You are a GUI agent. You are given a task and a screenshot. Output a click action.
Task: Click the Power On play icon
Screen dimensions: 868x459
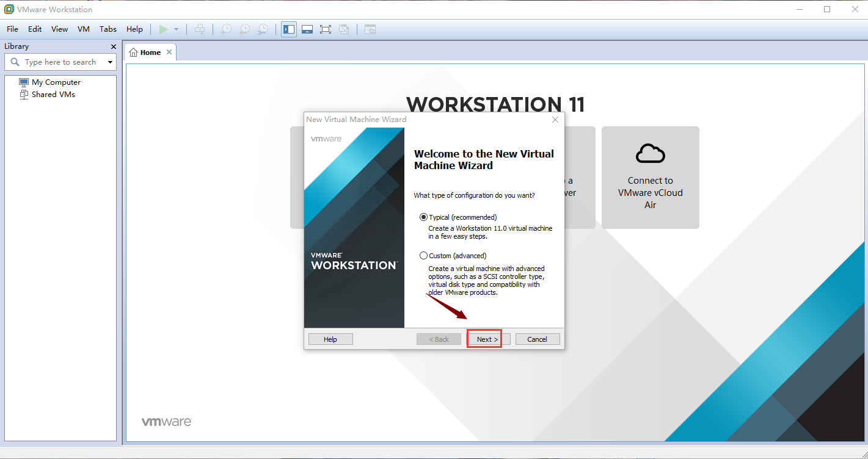(163, 29)
